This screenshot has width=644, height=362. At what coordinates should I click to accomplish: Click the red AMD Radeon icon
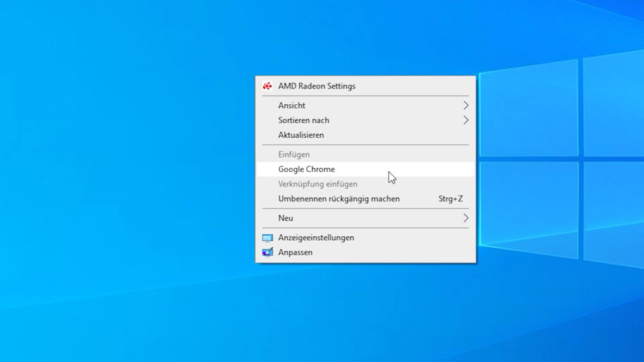tap(268, 86)
